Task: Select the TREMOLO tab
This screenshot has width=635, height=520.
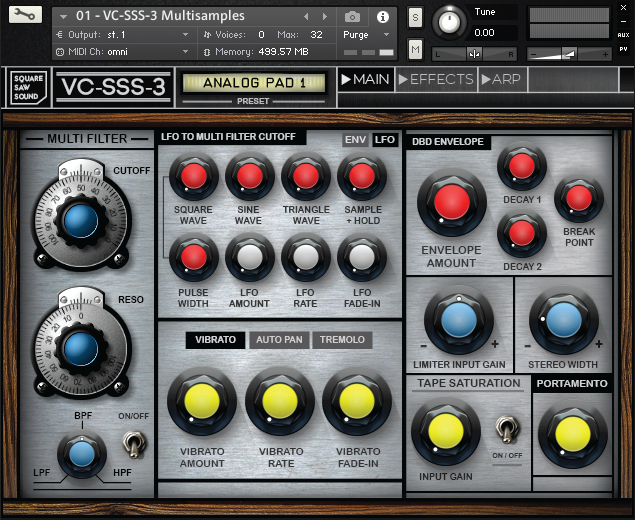Action: tap(342, 340)
